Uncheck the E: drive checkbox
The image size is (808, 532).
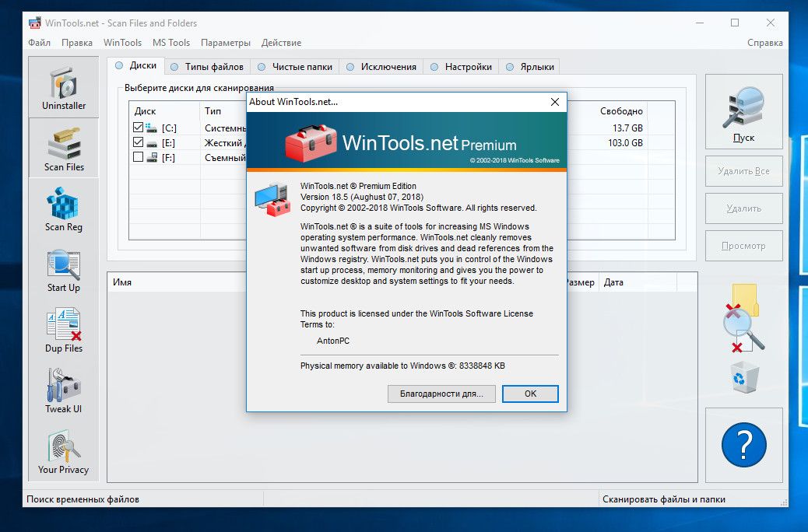point(139,143)
